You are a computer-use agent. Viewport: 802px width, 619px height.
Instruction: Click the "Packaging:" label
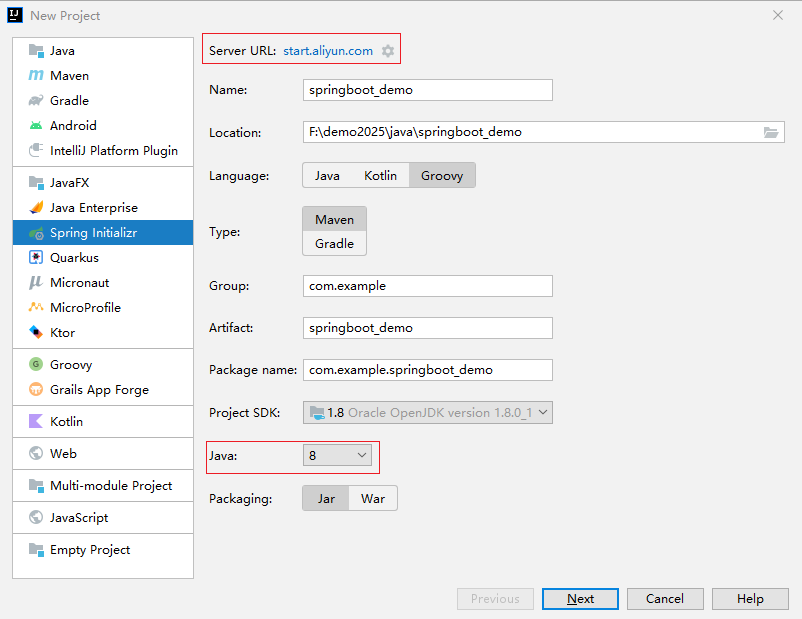240,499
